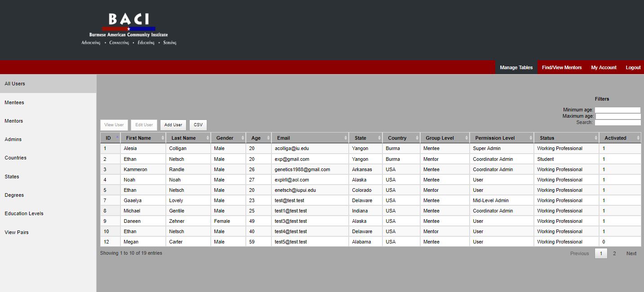Open View Pairs from the sidebar
Screen dimensions: 644x292
pos(17,232)
